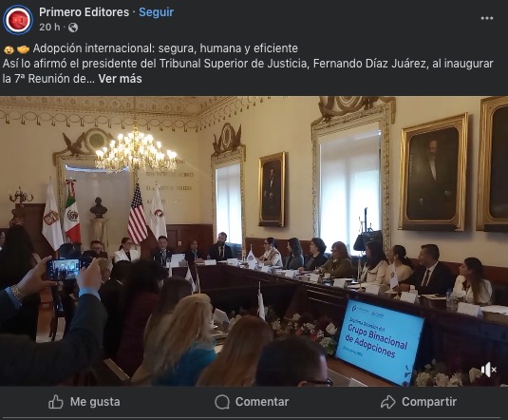Screen dimensions: 508x420
Task: Open the three-dots post options menu
Action: (x=486, y=18)
